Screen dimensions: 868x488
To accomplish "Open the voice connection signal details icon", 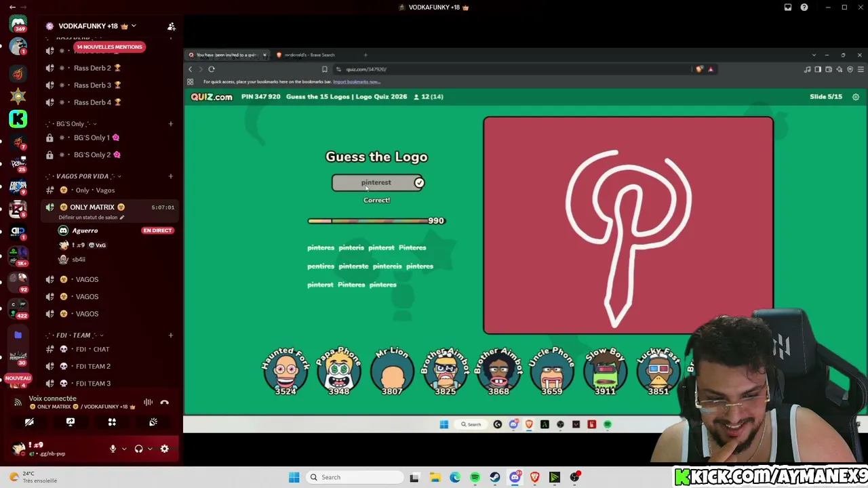I will coord(18,403).
